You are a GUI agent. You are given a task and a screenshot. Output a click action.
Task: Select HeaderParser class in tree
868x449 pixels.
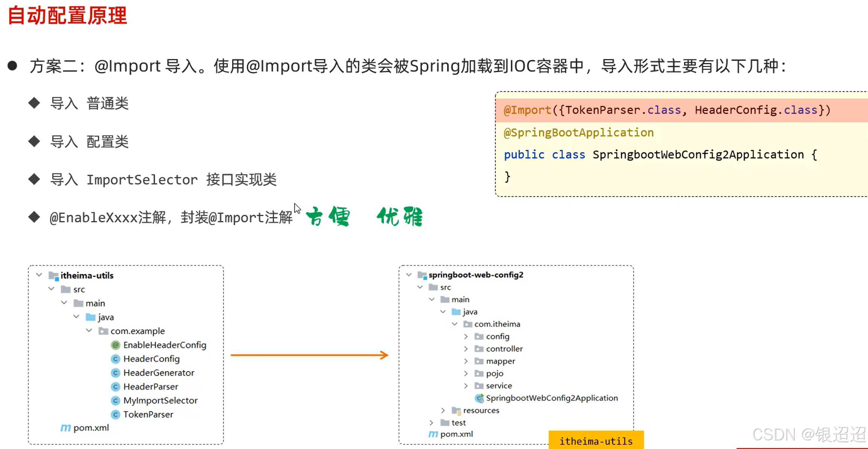coord(150,387)
